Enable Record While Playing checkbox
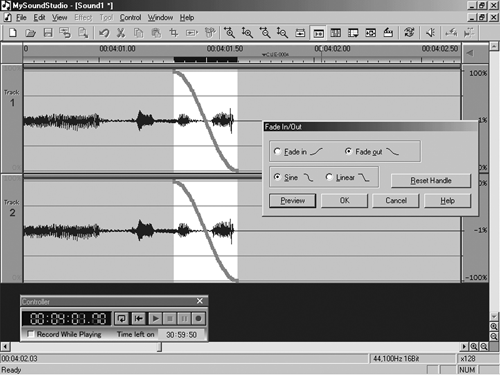500x375 pixels. pyautogui.click(x=31, y=334)
